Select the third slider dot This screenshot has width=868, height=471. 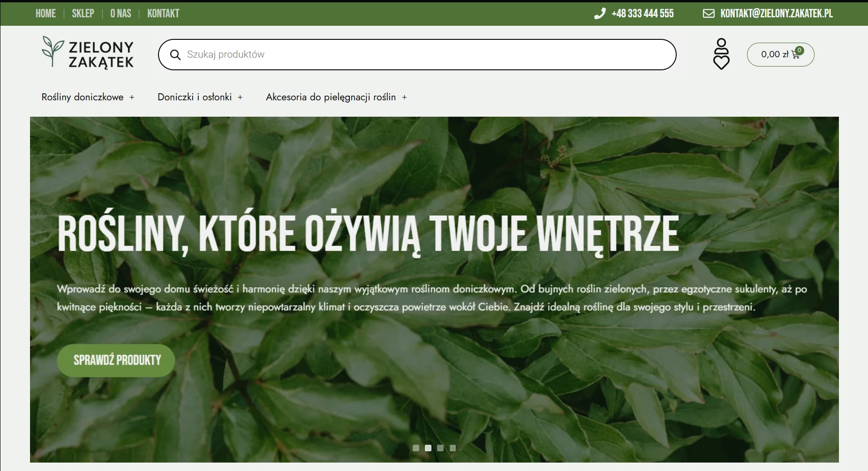(440, 448)
